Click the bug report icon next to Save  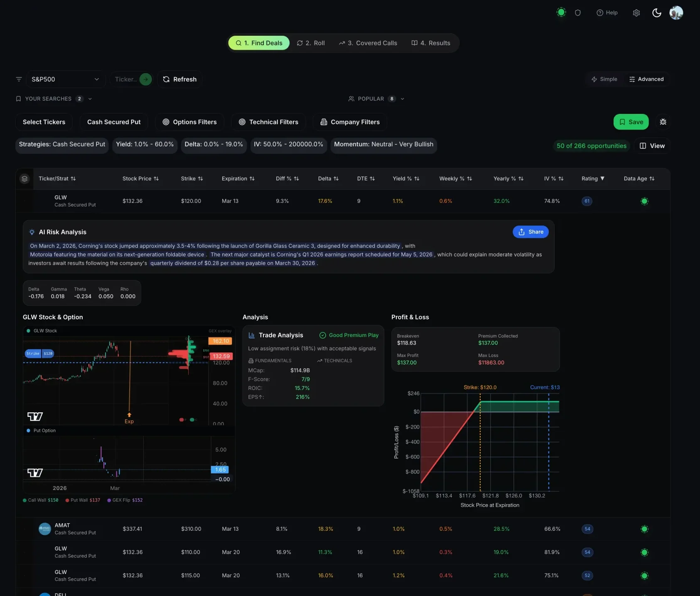coord(663,122)
